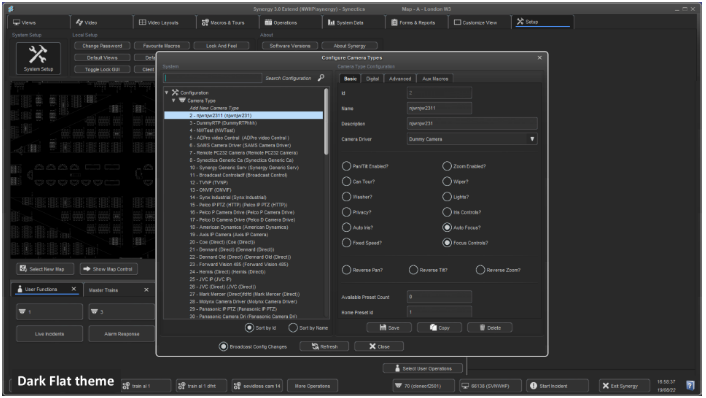Screen dimensions: 706x398
Task: Click Show Map Control arrow button
Action: click(x=109, y=269)
